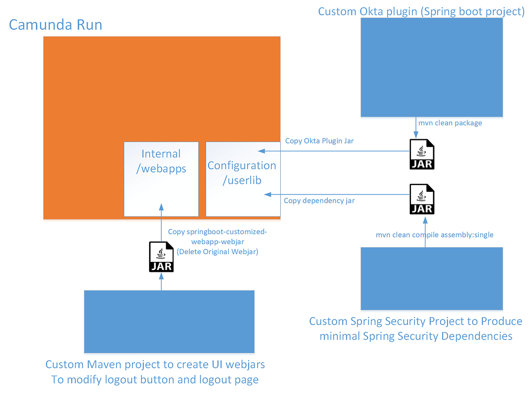Click the blue Custom Okta plugin box
The width and height of the screenshot is (532, 393).
tap(431, 67)
